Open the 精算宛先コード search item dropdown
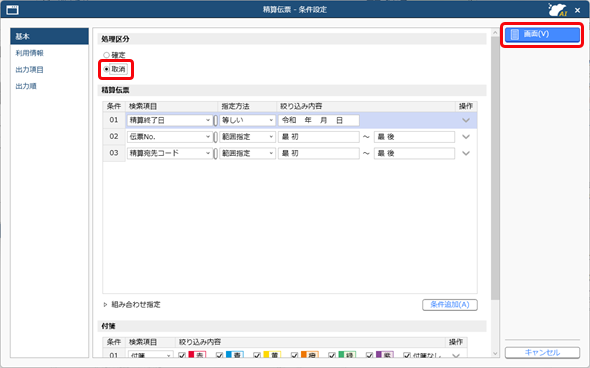The width and height of the screenshot is (590, 368). (x=170, y=154)
